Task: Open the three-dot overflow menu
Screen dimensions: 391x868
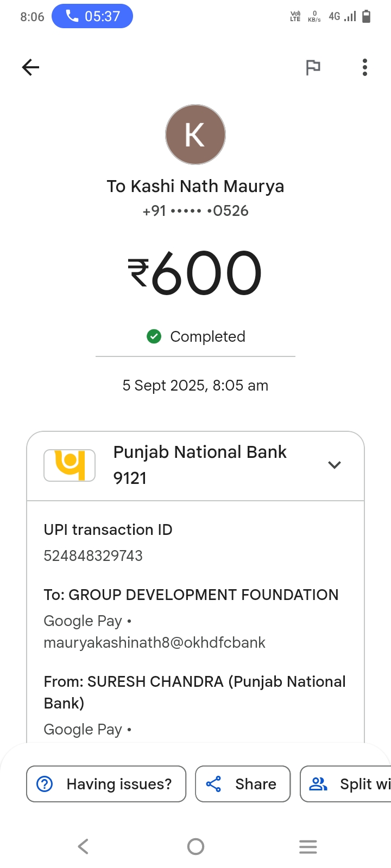Action: coord(365,67)
